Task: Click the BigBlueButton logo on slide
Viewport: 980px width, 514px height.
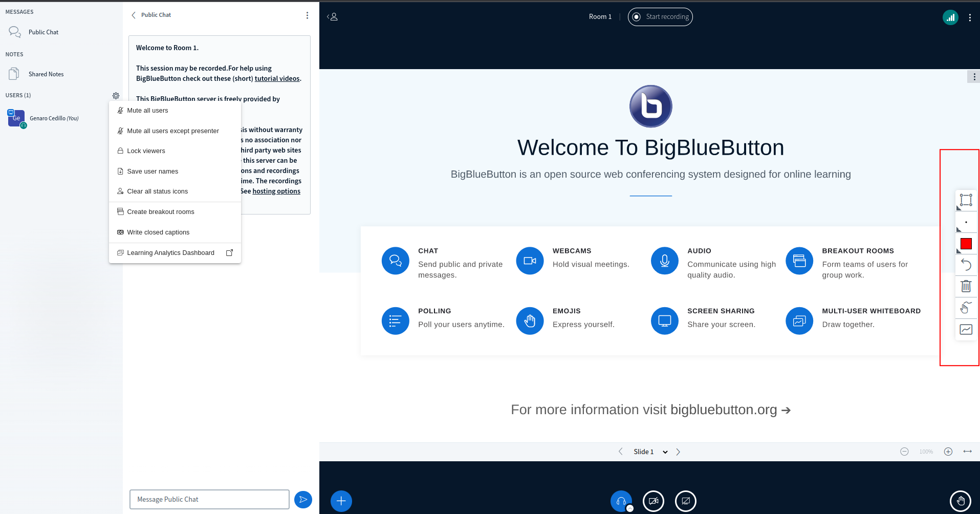Action: point(650,106)
